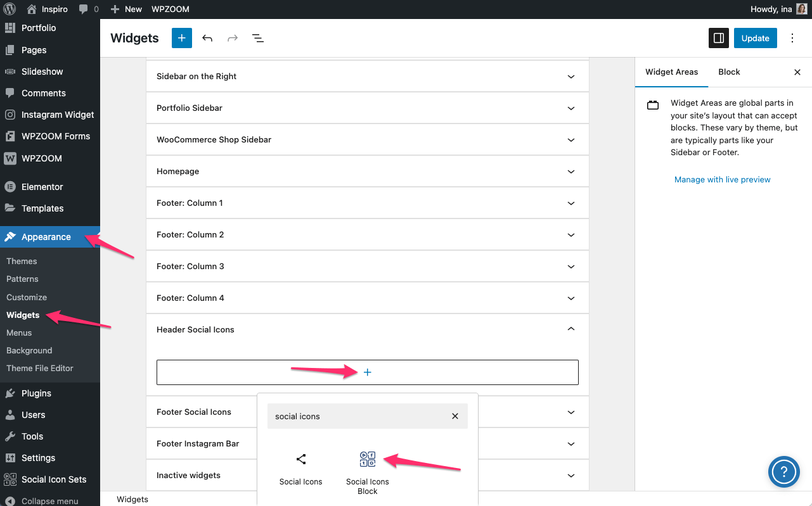This screenshot has height=506, width=812.
Task: Click the Update button
Action: pyautogui.click(x=756, y=38)
